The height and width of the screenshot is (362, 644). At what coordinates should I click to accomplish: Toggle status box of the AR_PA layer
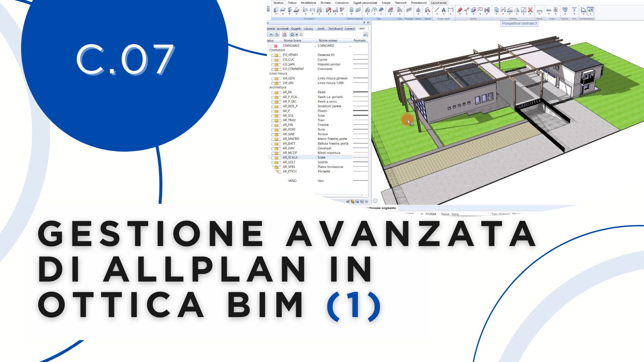276,93
